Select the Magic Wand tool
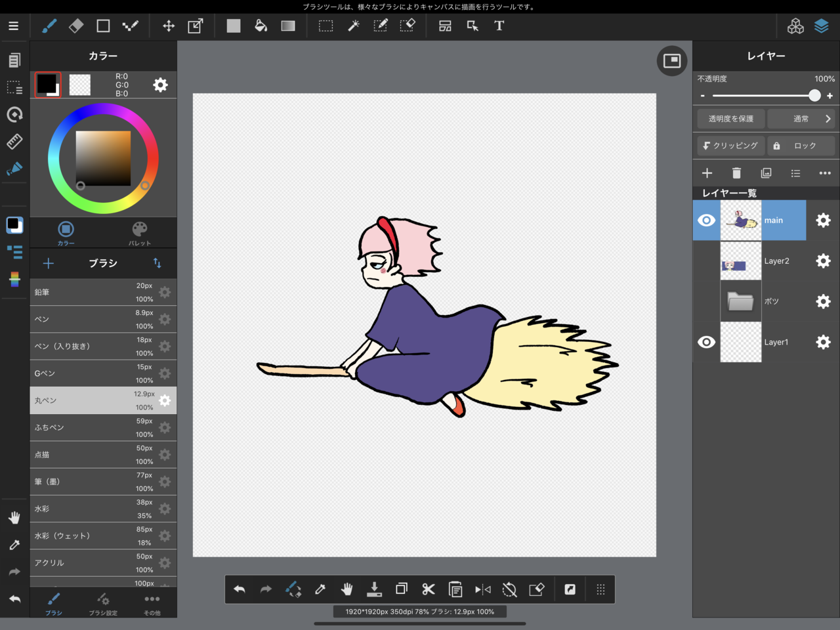 tap(353, 26)
